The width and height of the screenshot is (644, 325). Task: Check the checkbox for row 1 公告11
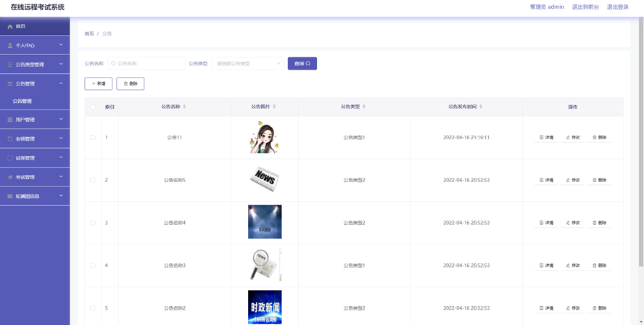[x=93, y=137]
